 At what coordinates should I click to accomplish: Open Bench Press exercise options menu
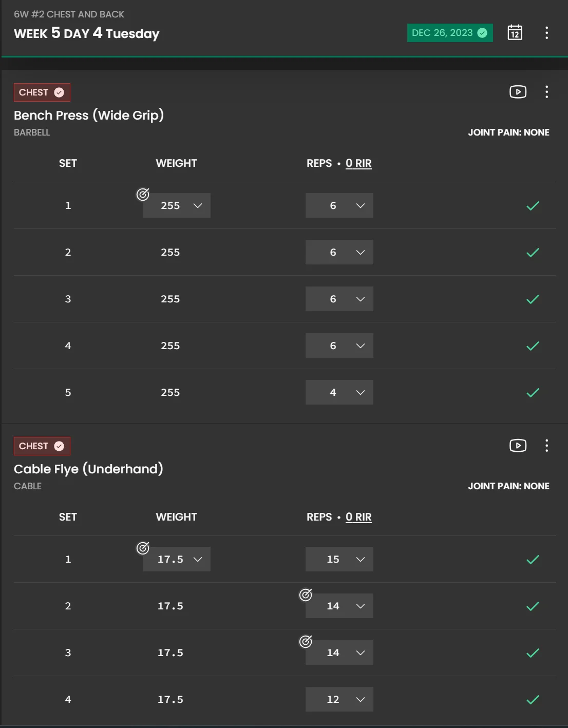pos(546,92)
